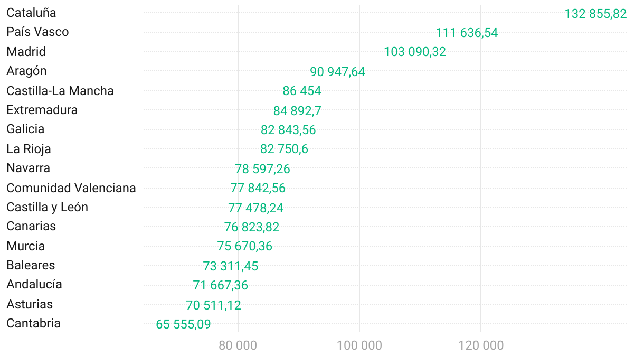Click the Galicia value 82 843,56
This screenshot has height=356, width=644.
[x=288, y=130]
